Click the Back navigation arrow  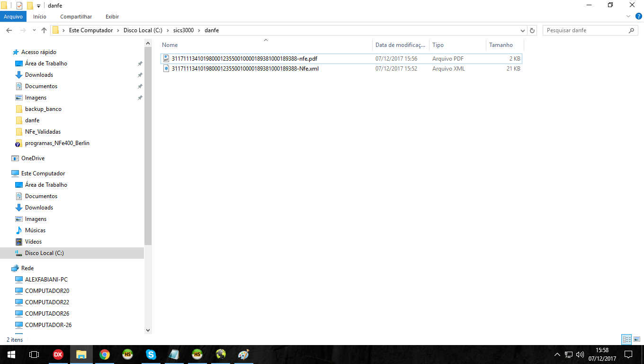pos(9,30)
